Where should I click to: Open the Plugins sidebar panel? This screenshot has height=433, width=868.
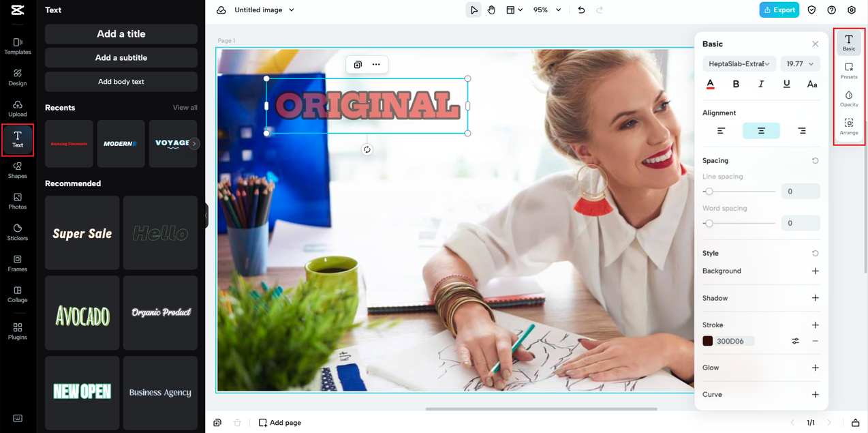coord(18,331)
